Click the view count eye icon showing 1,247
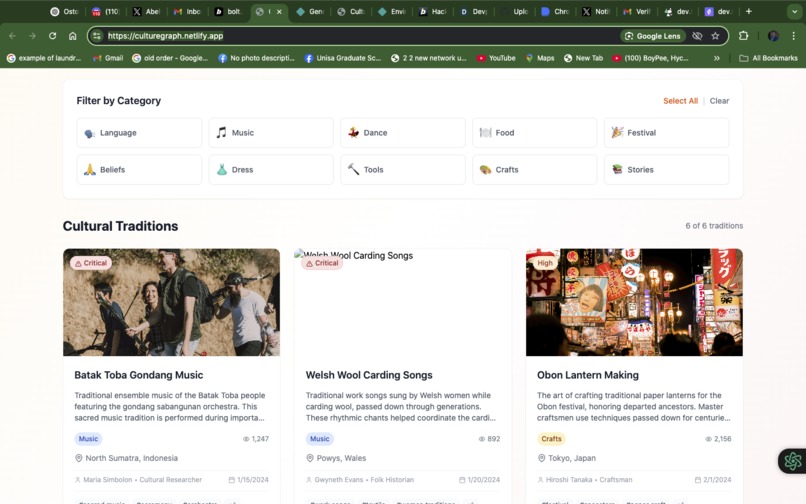 (246, 439)
